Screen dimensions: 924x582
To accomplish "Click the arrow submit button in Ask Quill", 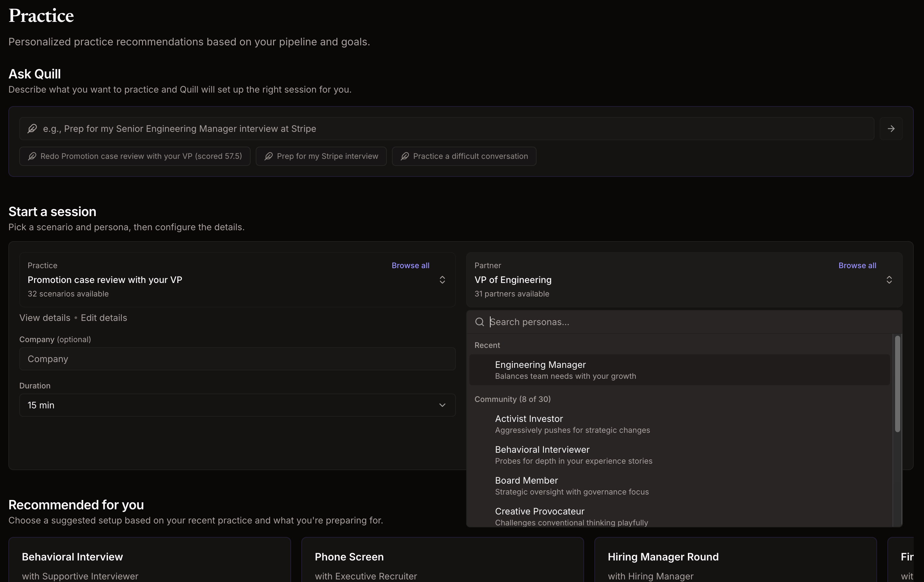I will pos(891,129).
